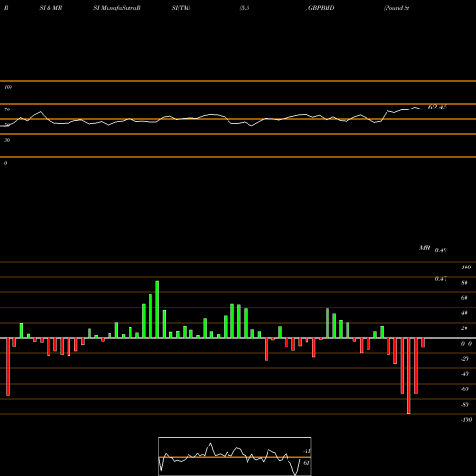Click the MR right axis label 80
Image resolution: width=476 pixels, height=476 pixels.
click(465, 283)
